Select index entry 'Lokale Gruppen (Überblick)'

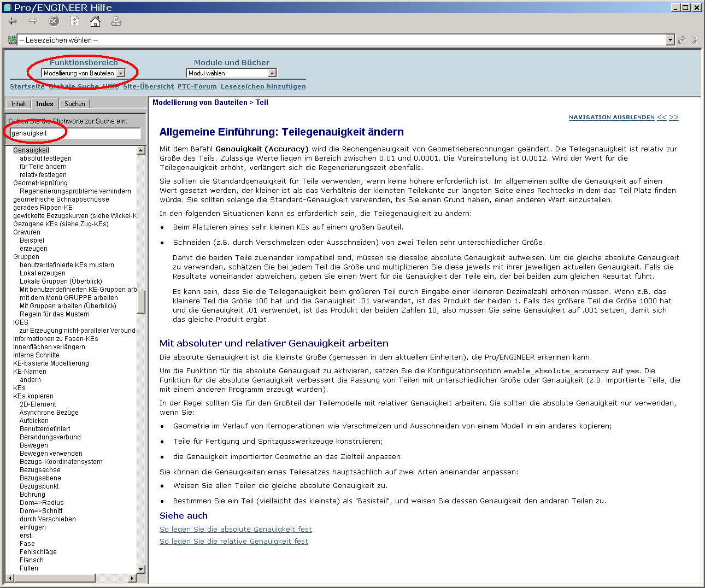(x=61, y=281)
